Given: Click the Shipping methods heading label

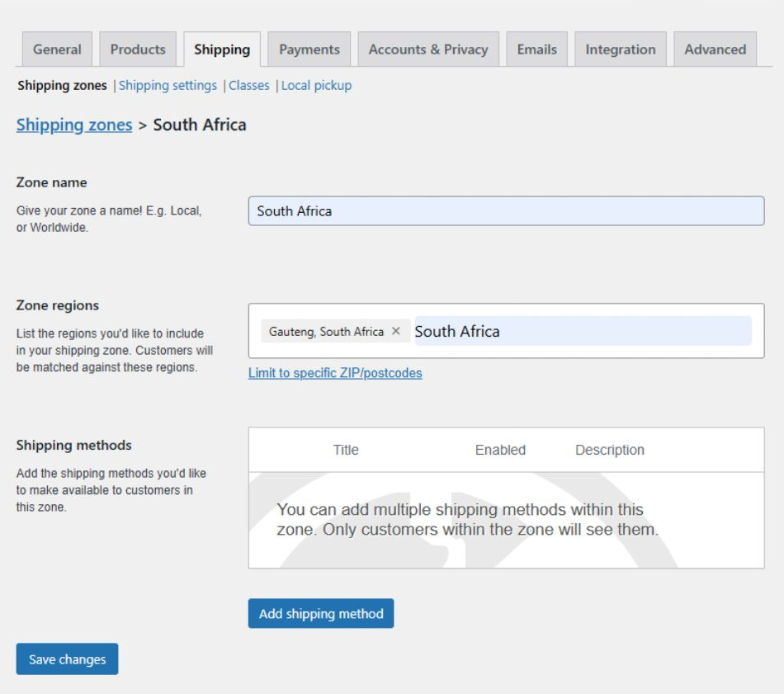Looking at the screenshot, I should pos(74,446).
